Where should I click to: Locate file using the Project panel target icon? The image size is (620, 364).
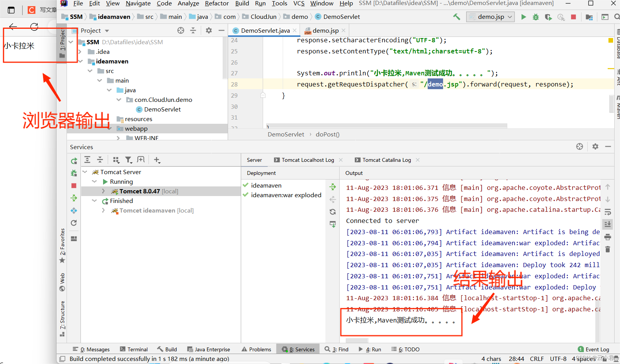181,30
